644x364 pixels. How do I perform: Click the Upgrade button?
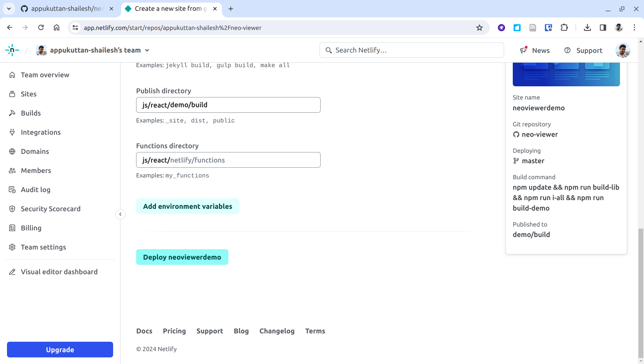tap(60, 349)
